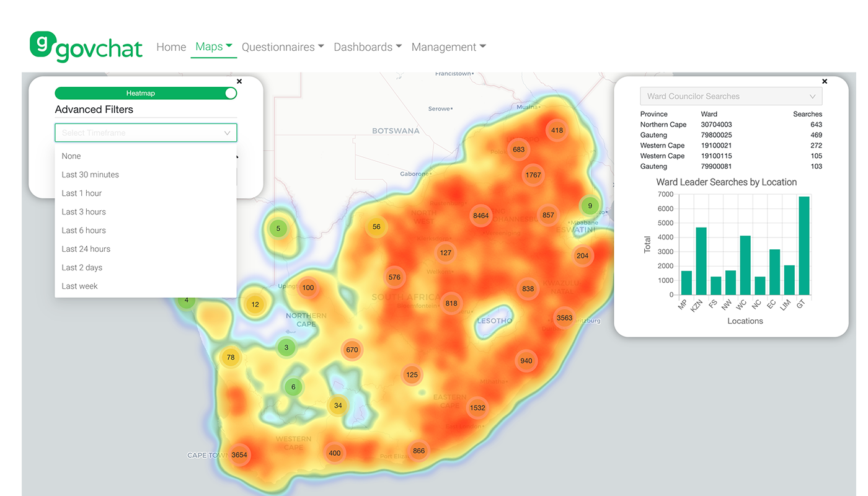Choose None timeframe option
Viewport: 868px width, 496px height.
(x=146, y=156)
